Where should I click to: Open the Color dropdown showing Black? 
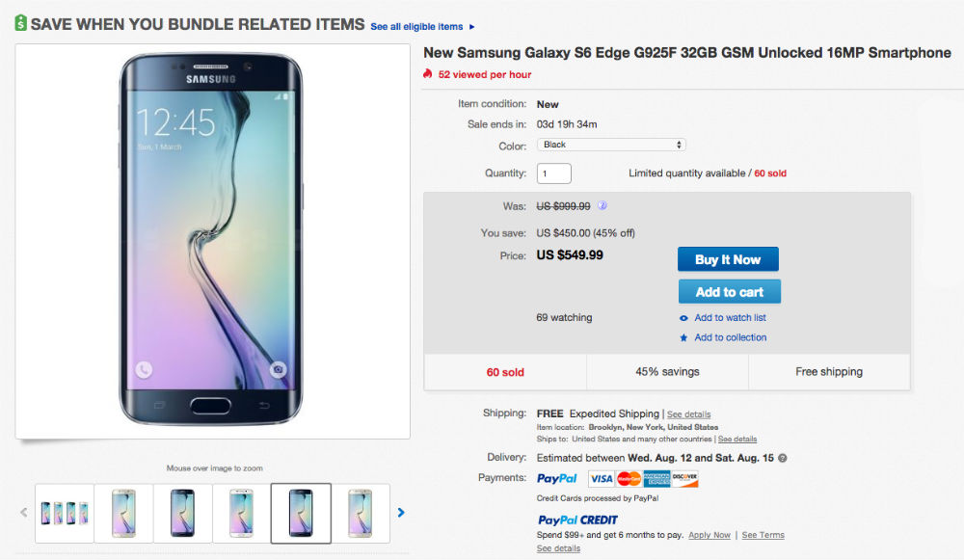[611, 145]
